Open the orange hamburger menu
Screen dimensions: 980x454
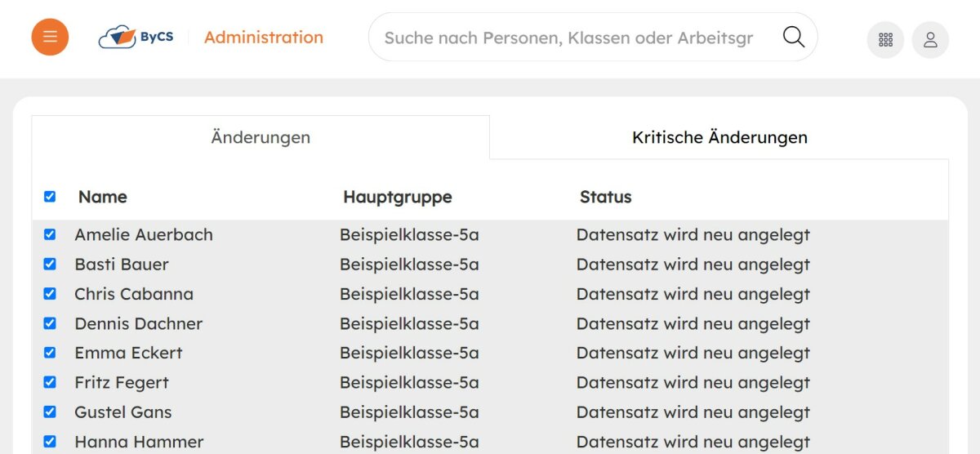coord(50,37)
